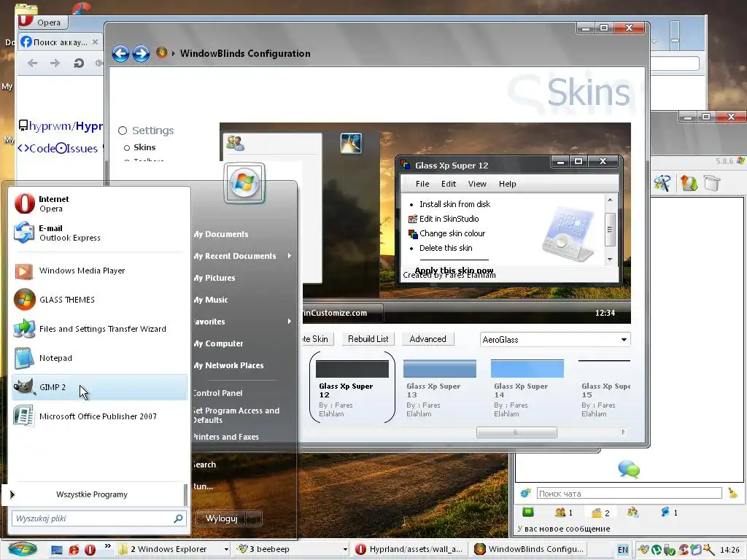
Task: Open beebeep groups tab icon
Action: click(x=632, y=513)
